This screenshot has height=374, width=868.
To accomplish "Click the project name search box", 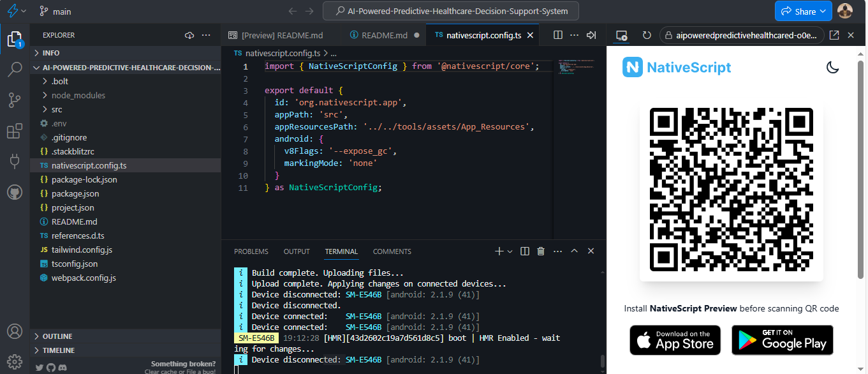I will pyautogui.click(x=450, y=11).
